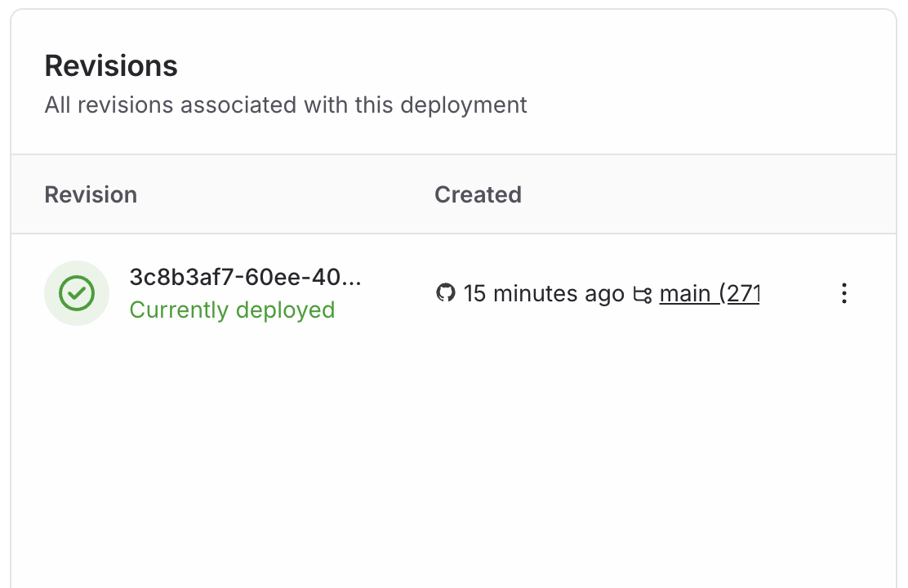The height and width of the screenshot is (588, 908).
Task: Click the Currently deployed status label
Action: tap(232, 310)
